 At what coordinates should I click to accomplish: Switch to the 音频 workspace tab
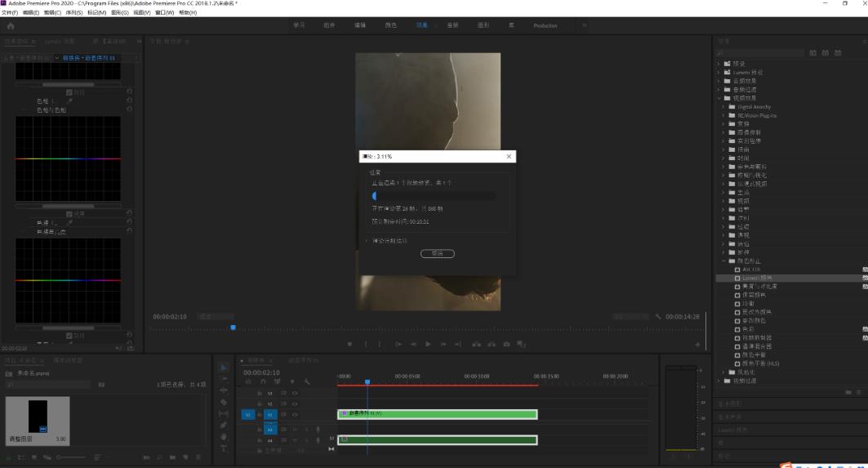click(x=452, y=26)
